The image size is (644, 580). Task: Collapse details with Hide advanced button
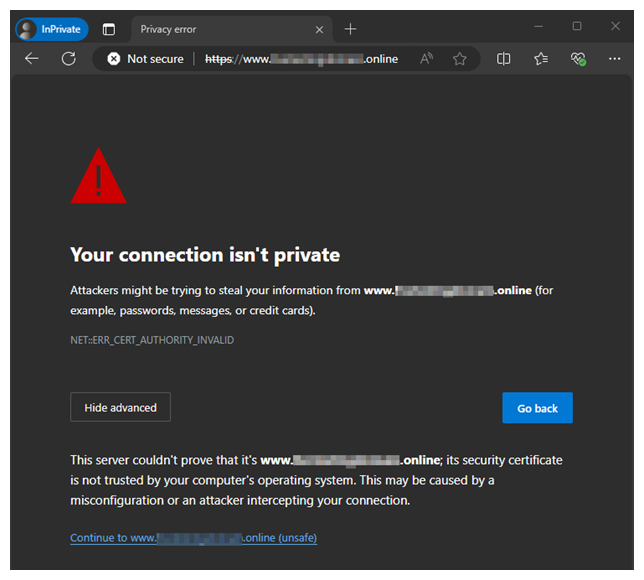point(120,407)
